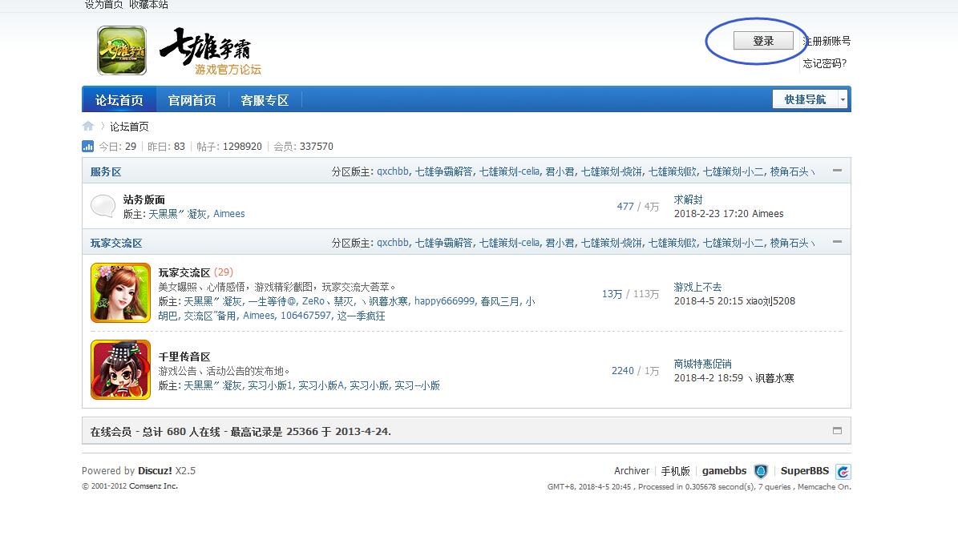958x560 pixels.
Task: Click the 站务版面 speech bubble icon
Action: [x=103, y=207]
